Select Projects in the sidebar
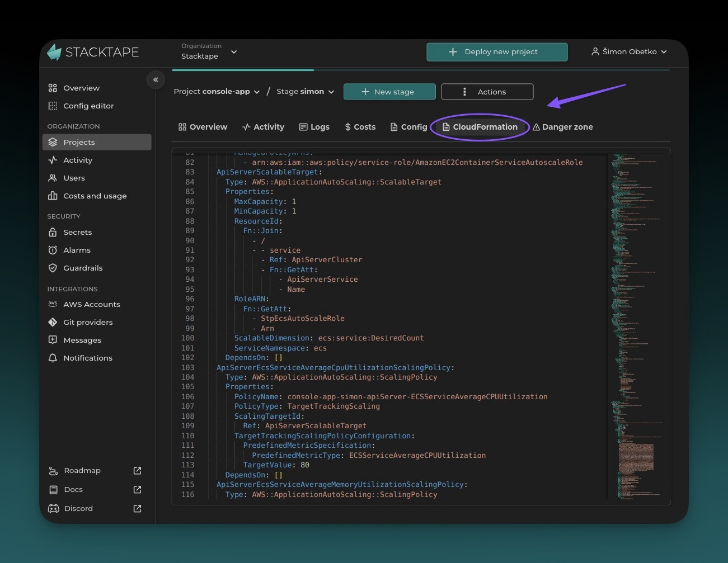This screenshot has height=563, width=728. pos(97,142)
